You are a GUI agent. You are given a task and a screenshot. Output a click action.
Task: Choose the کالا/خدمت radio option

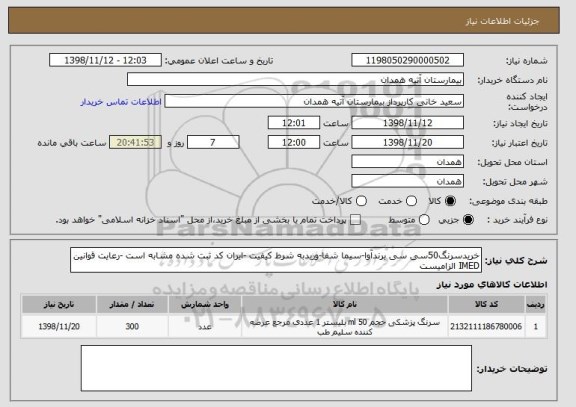pyautogui.click(x=361, y=201)
